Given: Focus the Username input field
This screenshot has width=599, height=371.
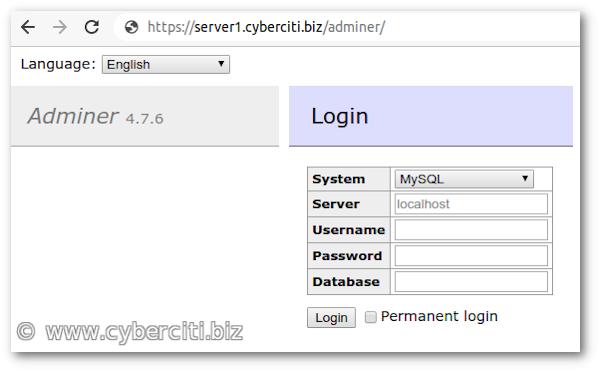Looking at the screenshot, I should pyautogui.click(x=471, y=230).
